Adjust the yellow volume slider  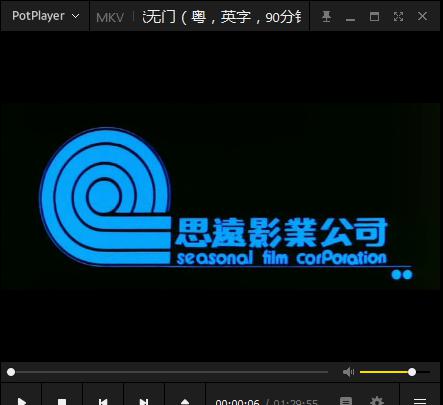pos(395,372)
